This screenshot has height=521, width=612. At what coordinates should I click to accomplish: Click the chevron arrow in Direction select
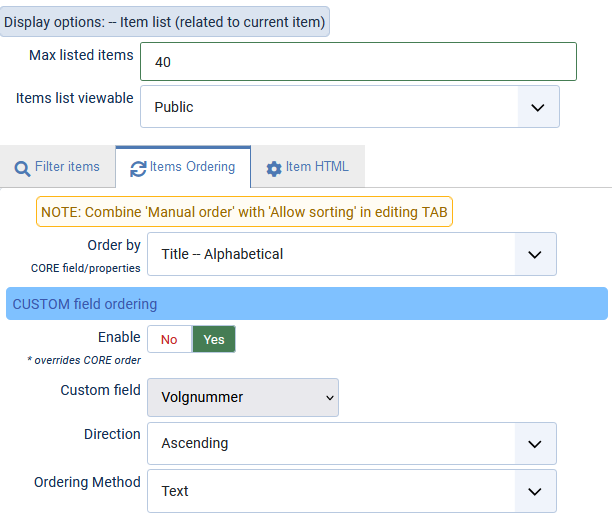534,444
